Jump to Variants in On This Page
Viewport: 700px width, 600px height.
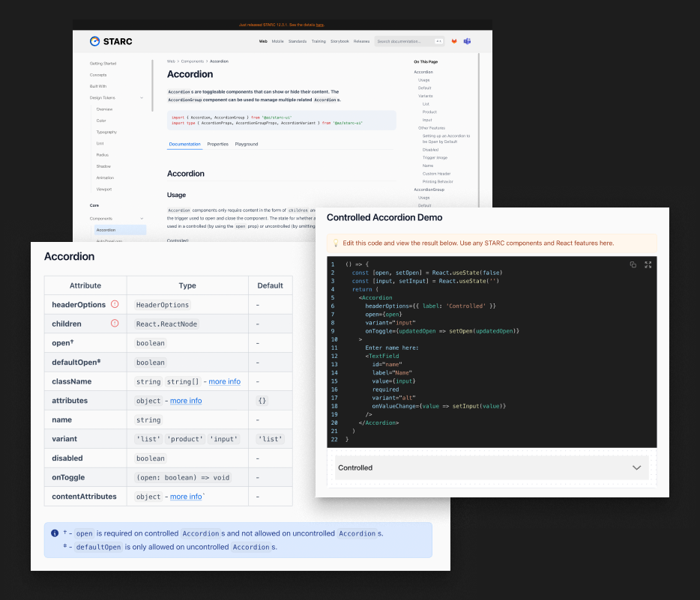[x=425, y=96]
